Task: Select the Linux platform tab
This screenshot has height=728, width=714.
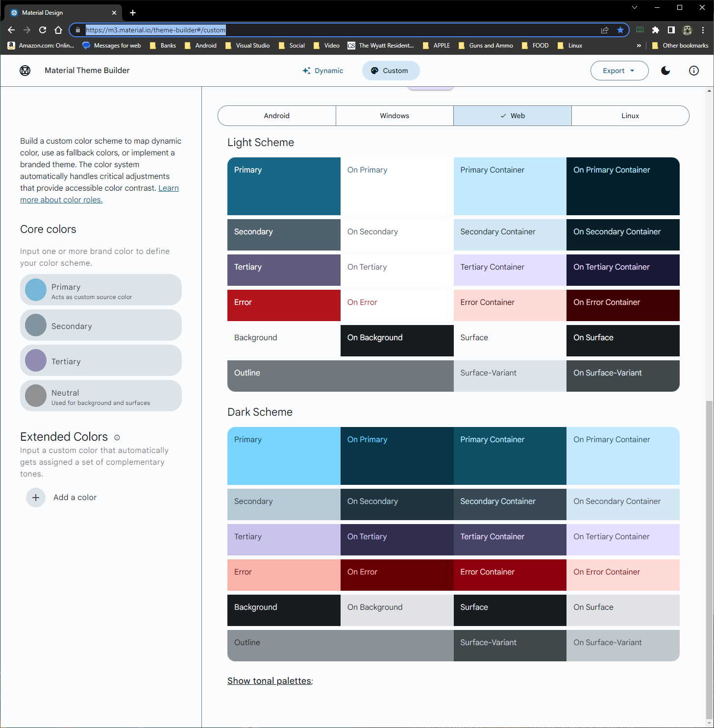Action: coord(630,116)
